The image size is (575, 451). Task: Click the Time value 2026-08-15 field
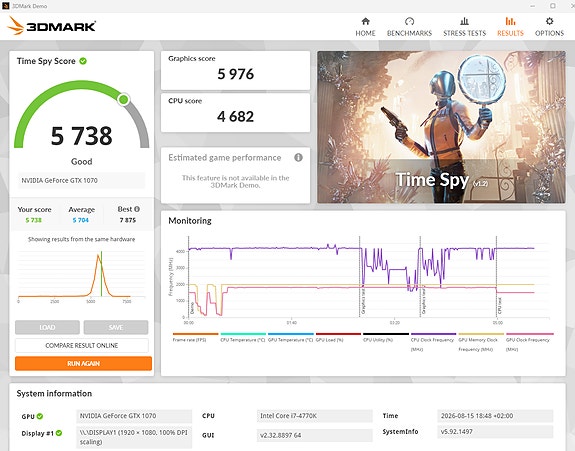495,416
